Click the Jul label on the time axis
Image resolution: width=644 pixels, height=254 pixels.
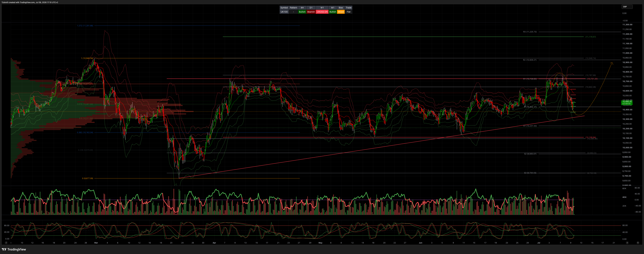point(538,243)
